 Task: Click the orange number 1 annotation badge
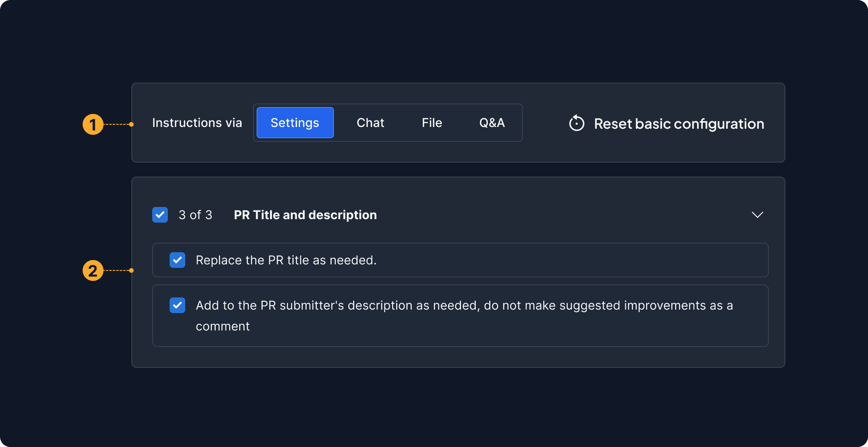coord(93,124)
